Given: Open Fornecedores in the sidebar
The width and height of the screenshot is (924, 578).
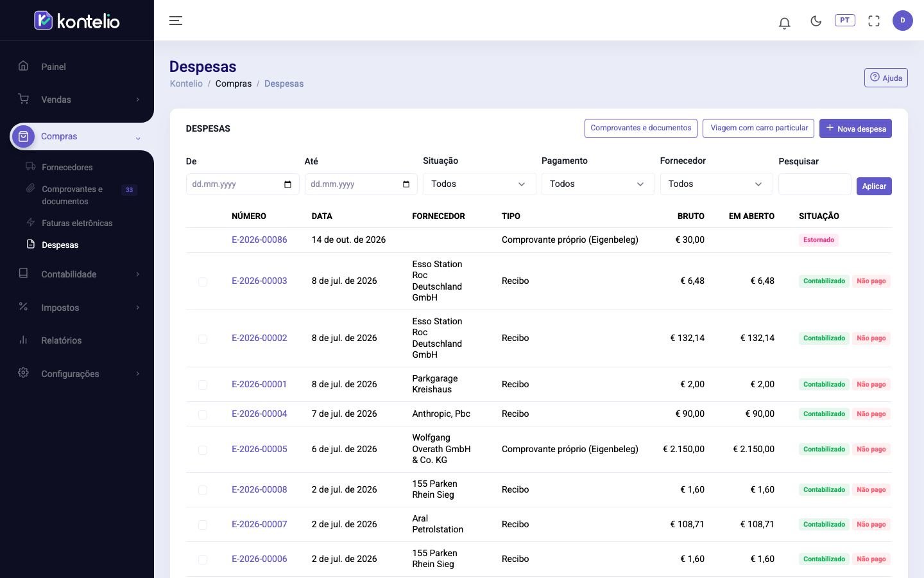Looking at the screenshot, I should tap(67, 167).
